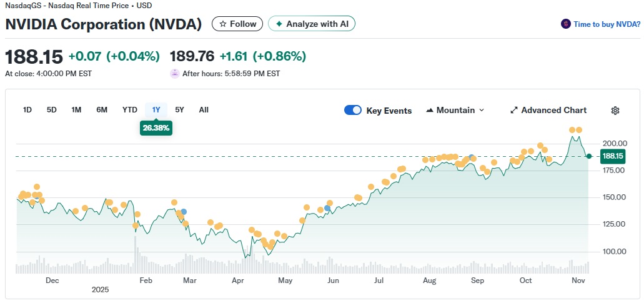
Task: Click the Analyze with AI sparkle icon
Action: click(x=279, y=24)
